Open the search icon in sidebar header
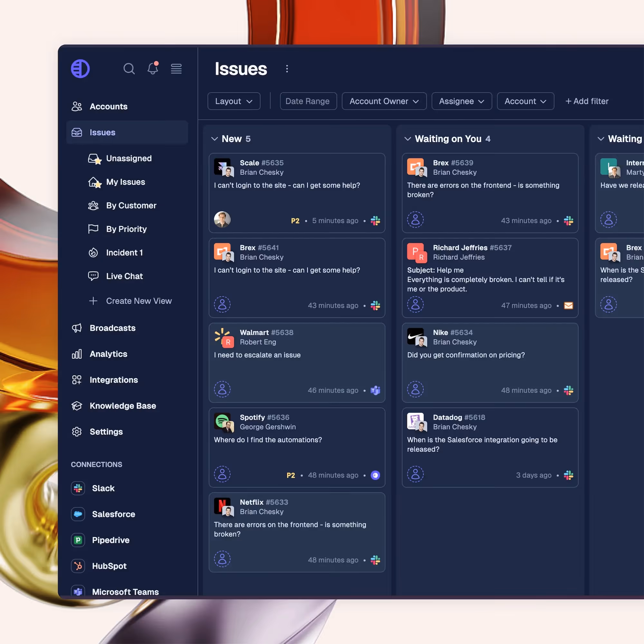 point(129,69)
